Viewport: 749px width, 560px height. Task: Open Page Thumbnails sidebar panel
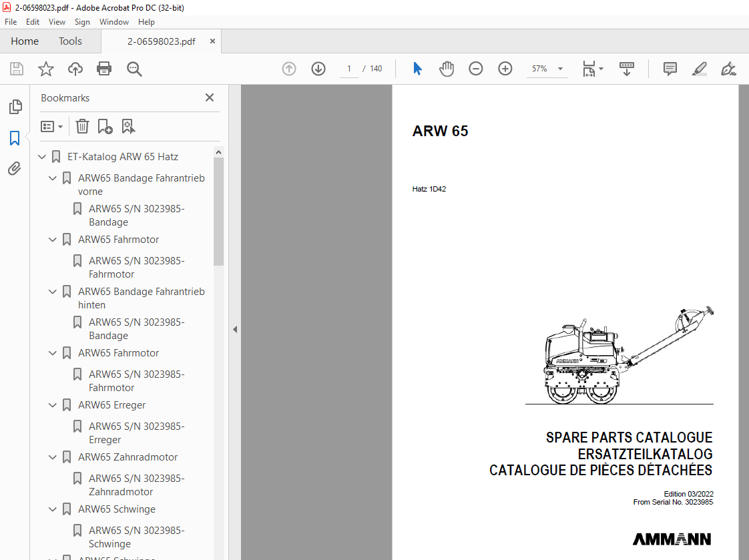pyautogui.click(x=15, y=107)
